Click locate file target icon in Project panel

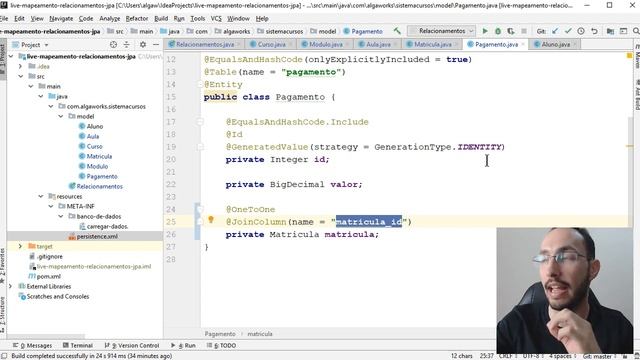[113, 44]
